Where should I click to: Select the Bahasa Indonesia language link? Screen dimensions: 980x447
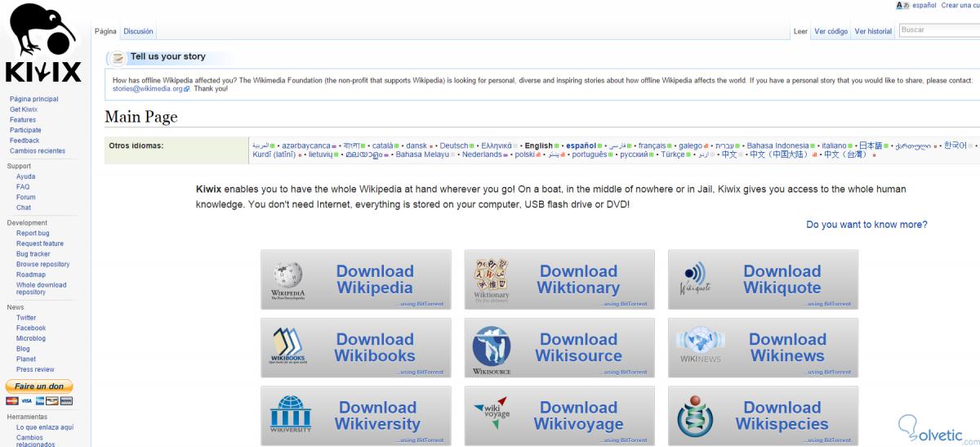(x=777, y=145)
